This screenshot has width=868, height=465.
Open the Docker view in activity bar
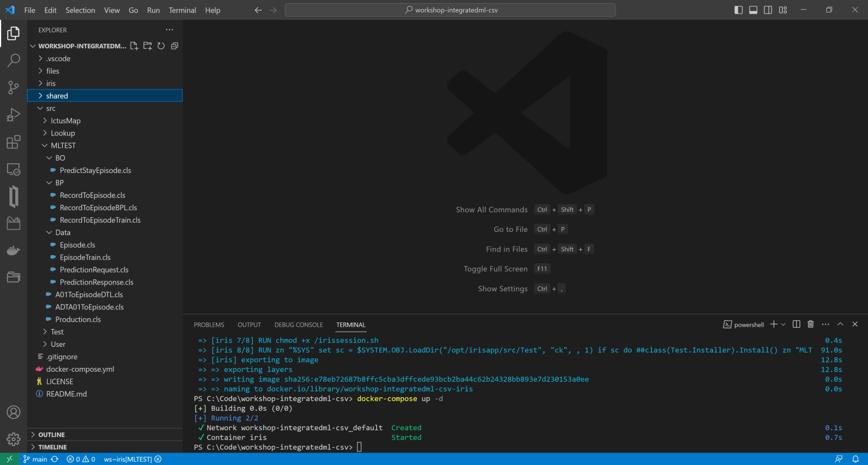point(14,250)
